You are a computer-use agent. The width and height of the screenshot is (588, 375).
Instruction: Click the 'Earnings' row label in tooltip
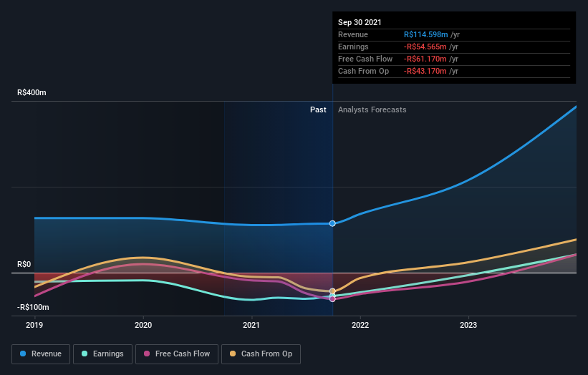click(353, 47)
